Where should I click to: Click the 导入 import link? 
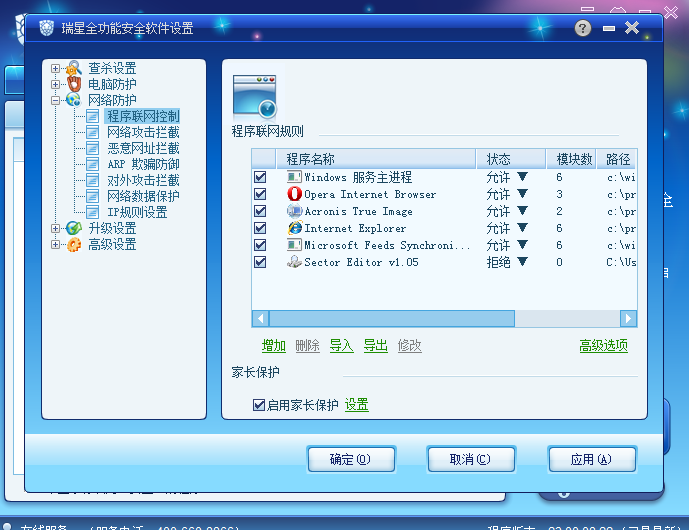342,346
